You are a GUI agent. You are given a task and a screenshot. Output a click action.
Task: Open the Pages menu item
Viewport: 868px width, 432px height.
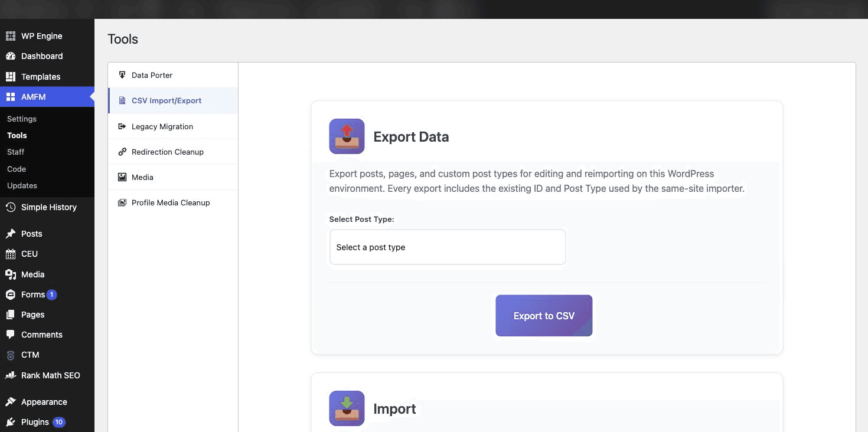tap(47, 315)
